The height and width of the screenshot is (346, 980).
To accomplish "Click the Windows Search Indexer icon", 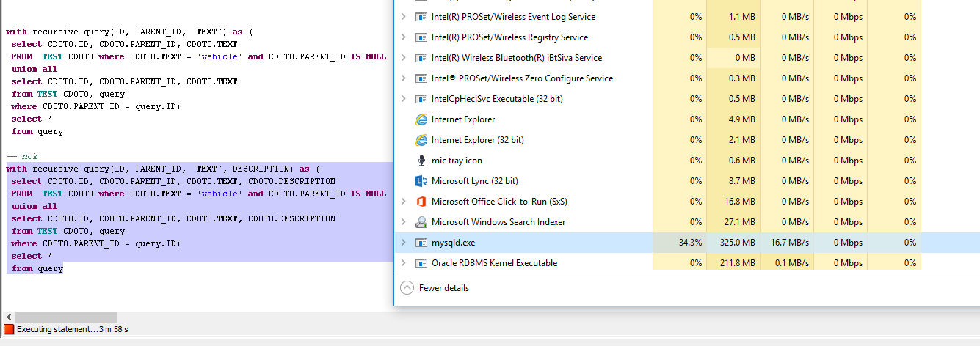I will tap(421, 222).
